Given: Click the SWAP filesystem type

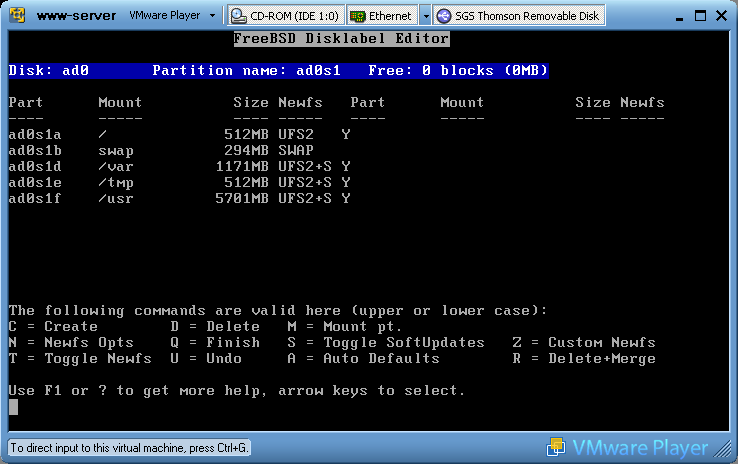Looking at the screenshot, I should click(296, 151).
